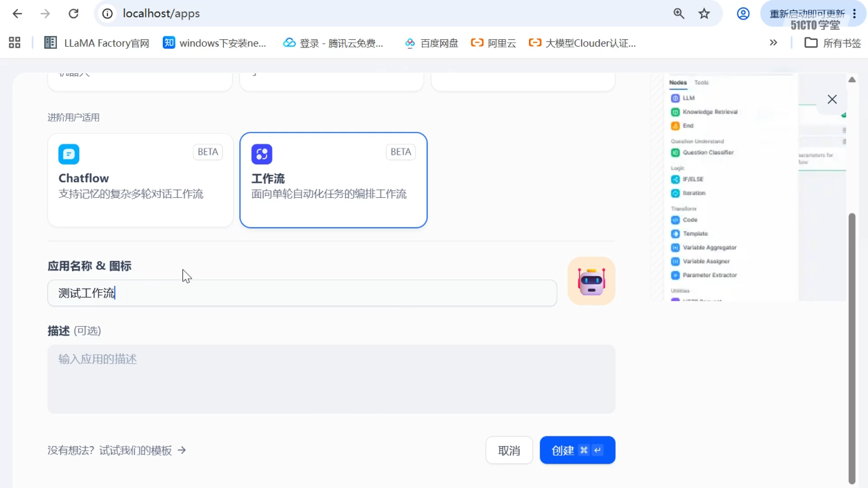Open the browser zoom magnifier icon
This screenshot has height=488, width=868.
coord(679,14)
